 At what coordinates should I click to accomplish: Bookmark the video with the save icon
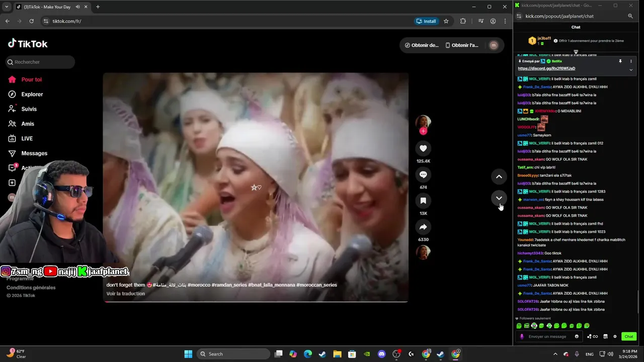(x=423, y=201)
